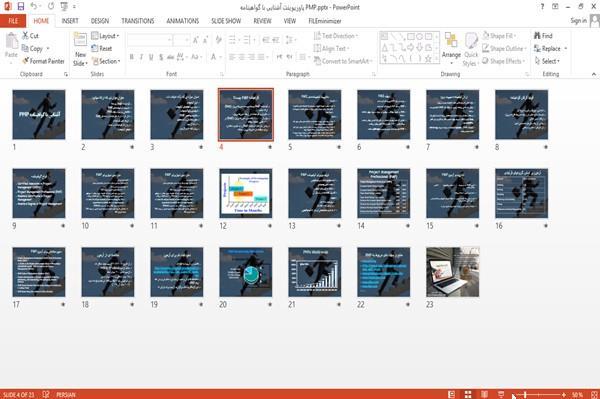Open Quick Styles gallery

tap(471, 49)
